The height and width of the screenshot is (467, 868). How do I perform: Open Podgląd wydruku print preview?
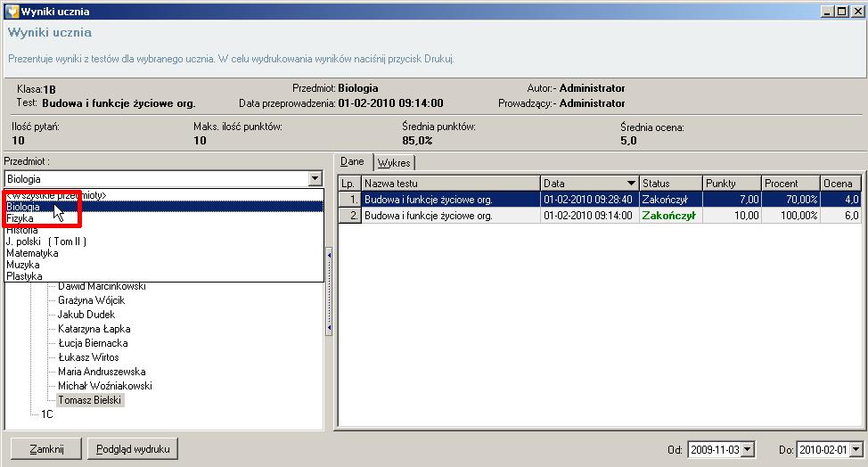(133, 449)
